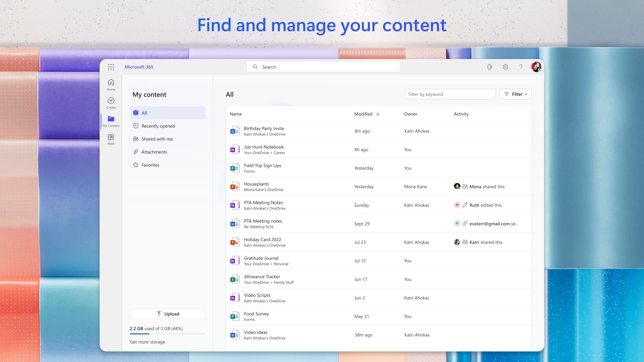Click the Meet Now camera icon

pyautogui.click(x=490, y=67)
